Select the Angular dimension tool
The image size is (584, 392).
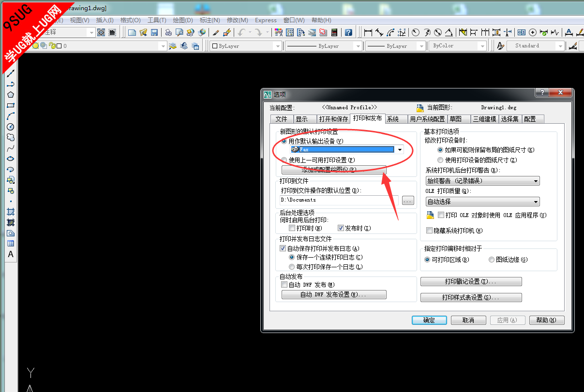[449, 32]
